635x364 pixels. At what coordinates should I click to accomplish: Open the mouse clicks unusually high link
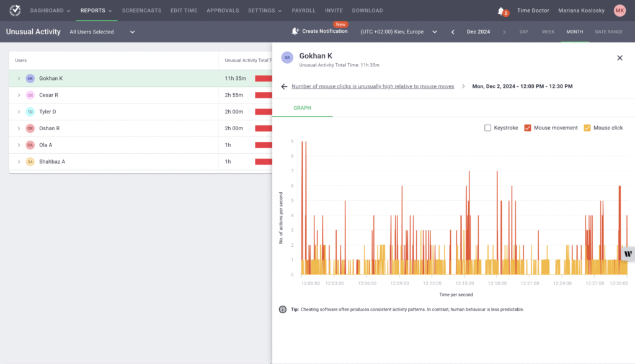coord(372,86)
